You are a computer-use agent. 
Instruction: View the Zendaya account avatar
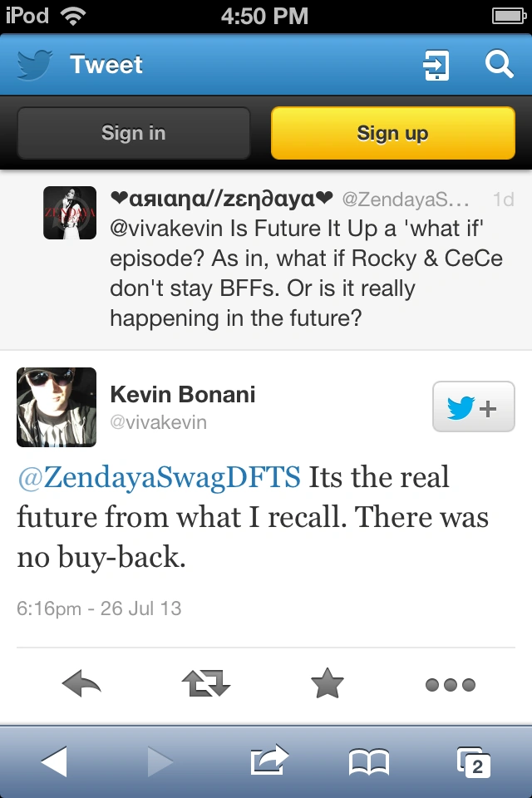(70, 213)
